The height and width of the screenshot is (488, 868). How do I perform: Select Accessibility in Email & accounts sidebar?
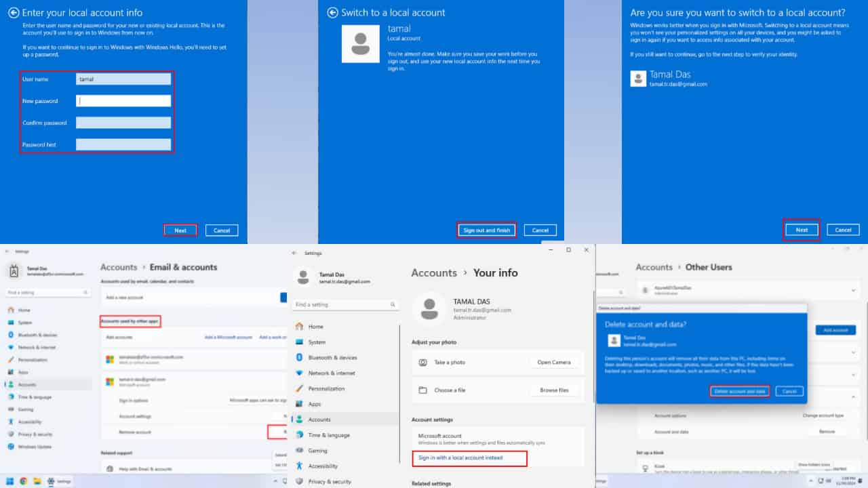[x=30, y=422]
